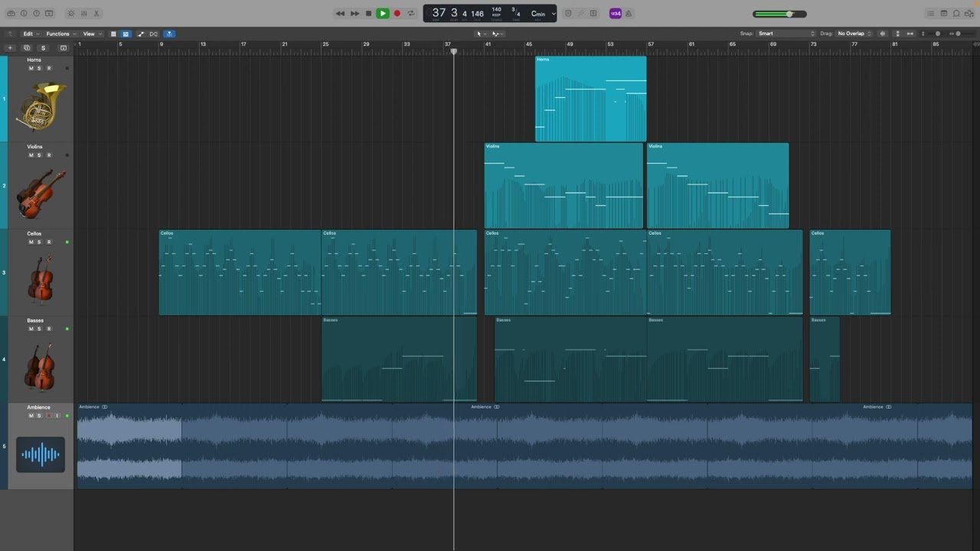Click the Stop button
Screen dimensions: 980x551
coord(368,14)
